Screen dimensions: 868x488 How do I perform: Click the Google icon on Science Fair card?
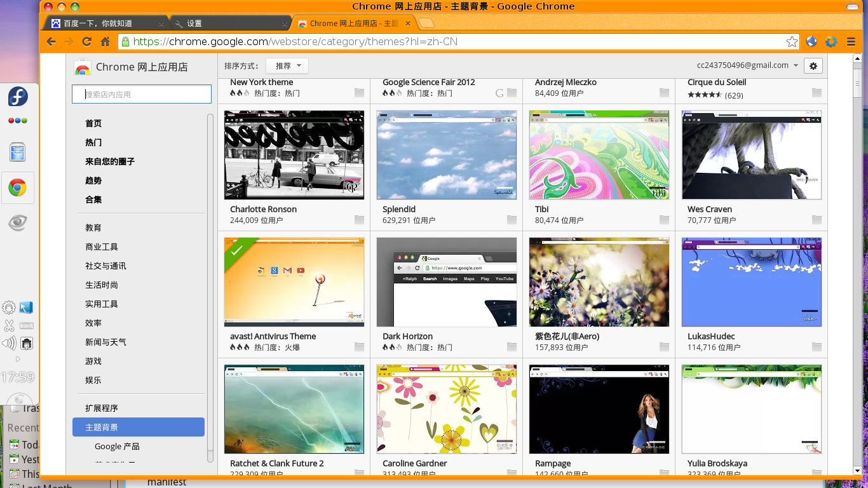tap(499, 93)
